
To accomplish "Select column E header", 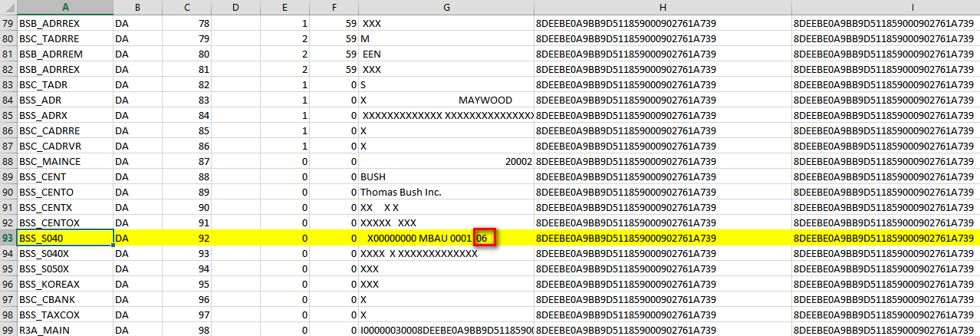I will pyautogui.click(x=284, y=8).
